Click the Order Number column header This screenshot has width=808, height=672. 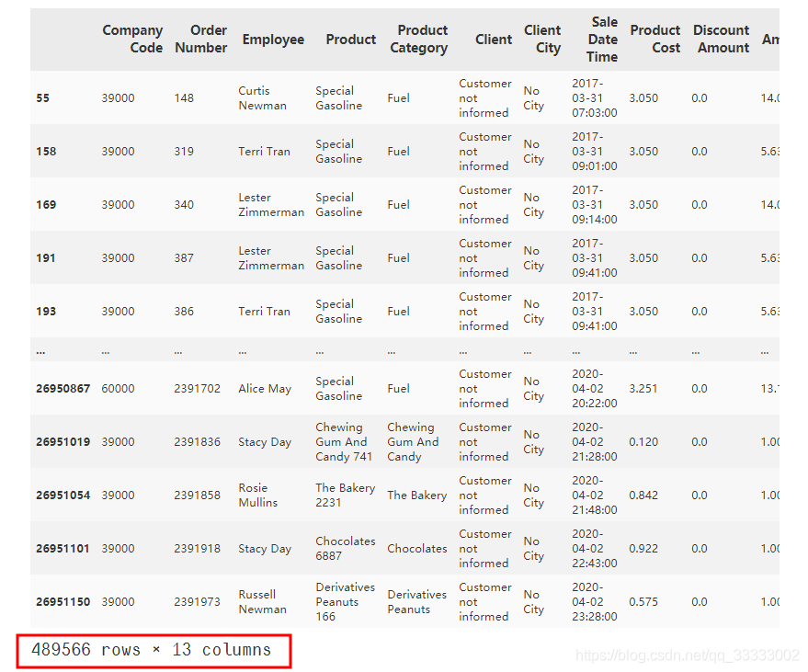201,40
